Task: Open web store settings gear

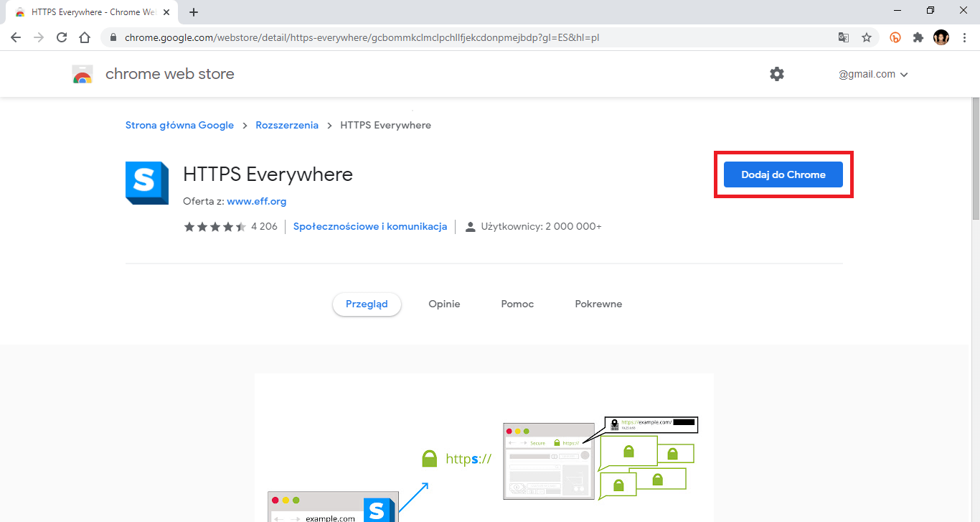Action: click(x=777, y=74)
